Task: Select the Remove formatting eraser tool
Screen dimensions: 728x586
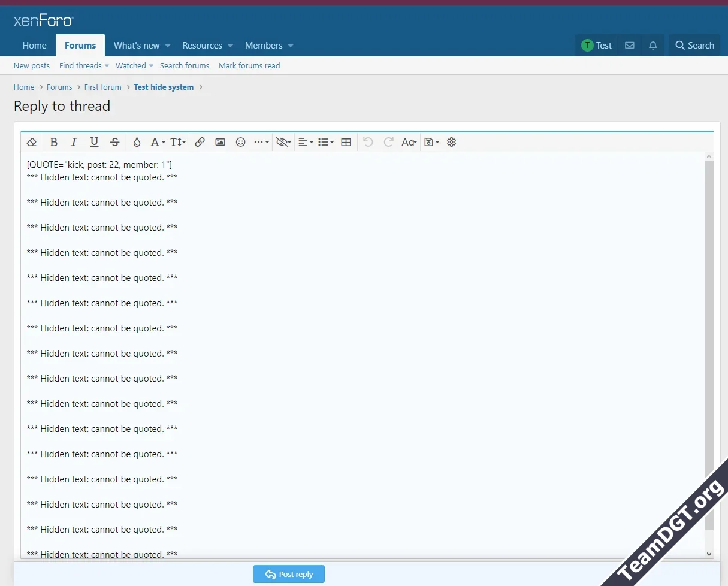Action: (x=32, y=142)
